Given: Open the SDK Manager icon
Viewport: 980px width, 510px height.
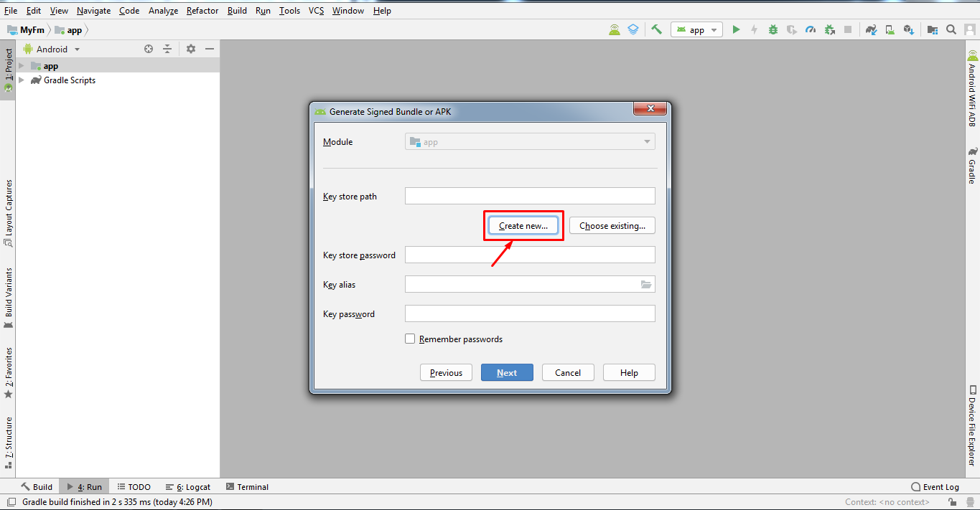Looking at the screenshot, I should 909,29.
